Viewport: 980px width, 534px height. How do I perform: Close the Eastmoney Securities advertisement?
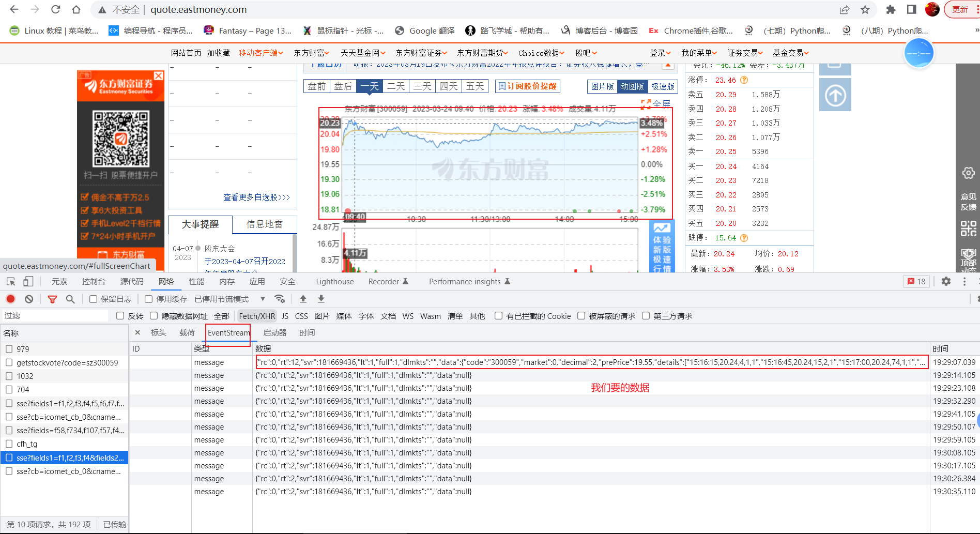point(159,75)
